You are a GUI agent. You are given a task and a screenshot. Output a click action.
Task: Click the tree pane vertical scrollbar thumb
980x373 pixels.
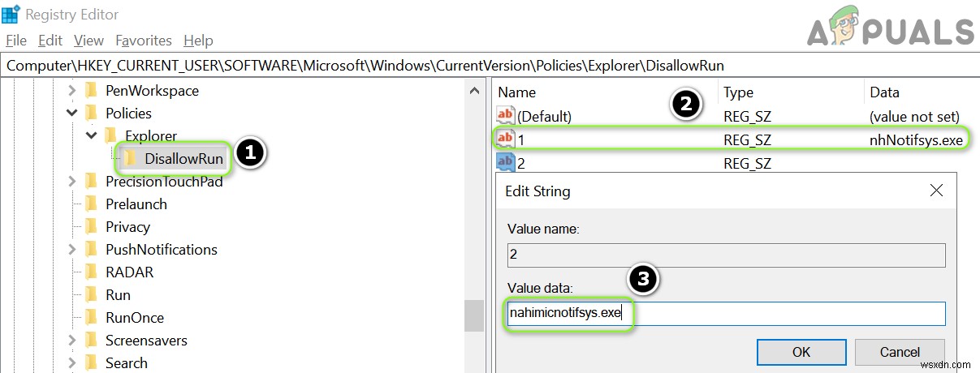point(474,315)
